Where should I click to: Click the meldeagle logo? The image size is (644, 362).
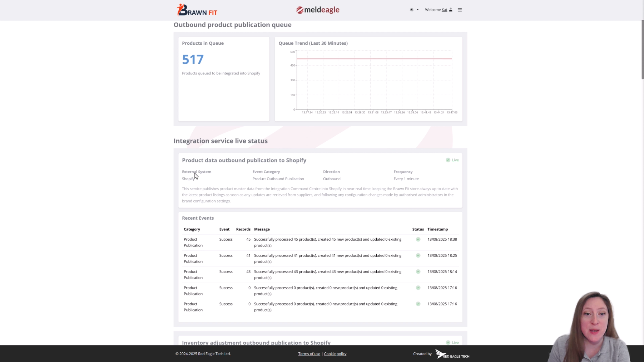point(317,10)
